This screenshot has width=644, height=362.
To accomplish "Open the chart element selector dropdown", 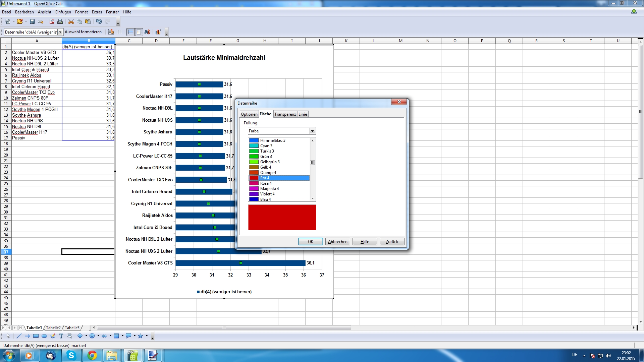I will pyautogui.click(x=60, y=32).
